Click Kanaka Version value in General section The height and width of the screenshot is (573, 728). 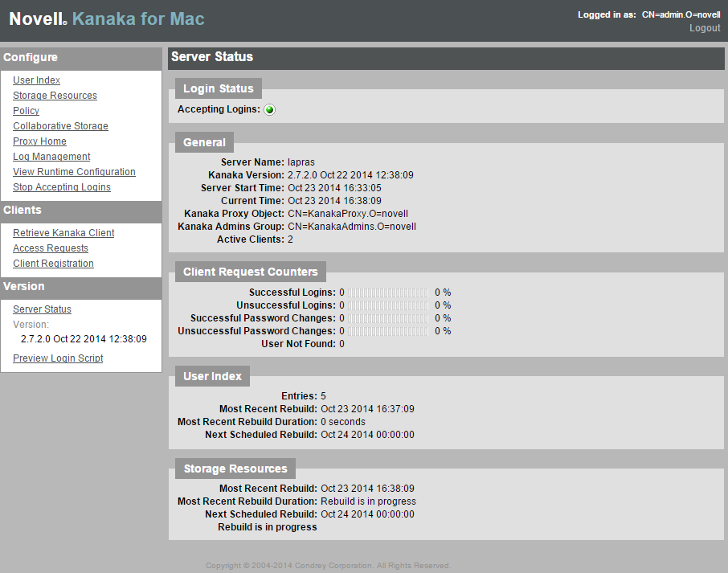point(350,175)
